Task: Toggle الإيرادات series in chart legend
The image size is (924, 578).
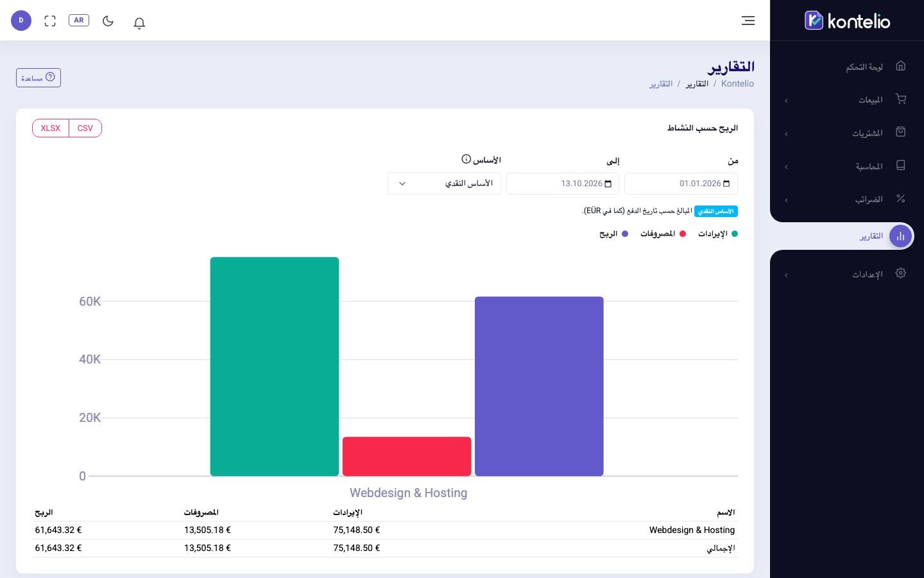Action: 718,234
